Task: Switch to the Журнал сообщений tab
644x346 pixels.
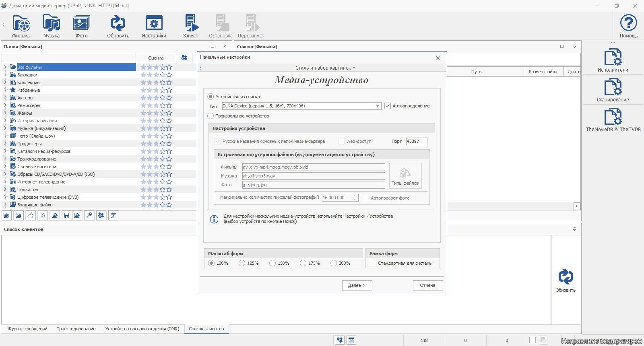Action: tap(27, 329)
